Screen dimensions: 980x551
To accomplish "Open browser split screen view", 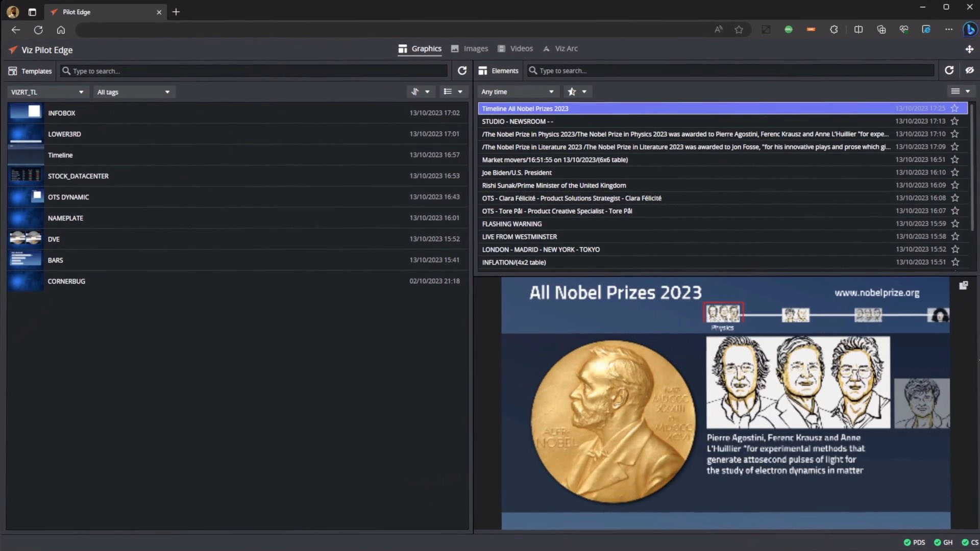I will click(859, 30).
